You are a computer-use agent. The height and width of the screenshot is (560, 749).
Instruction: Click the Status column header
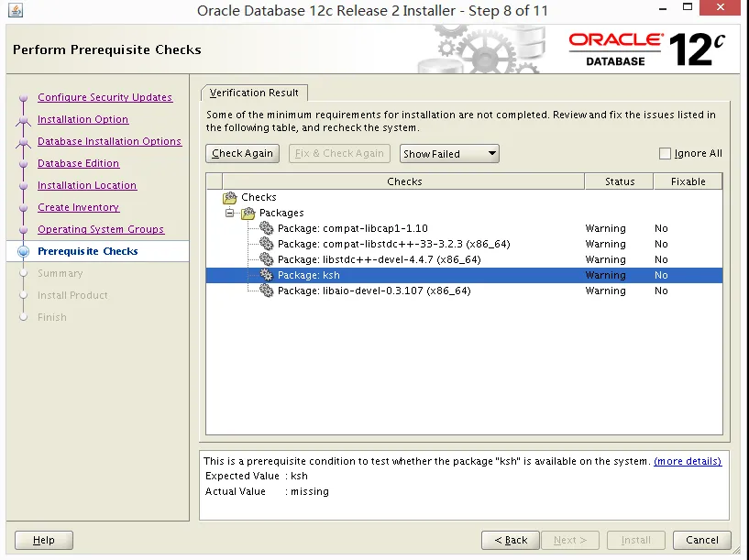point(619,181)
